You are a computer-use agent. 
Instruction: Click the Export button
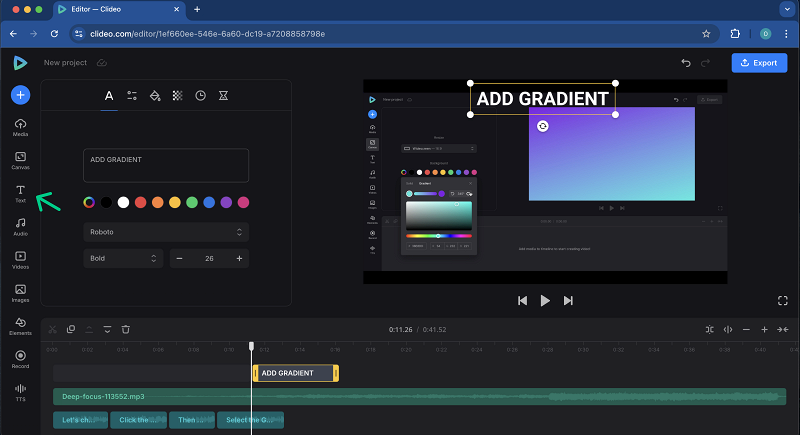(759, 63)
